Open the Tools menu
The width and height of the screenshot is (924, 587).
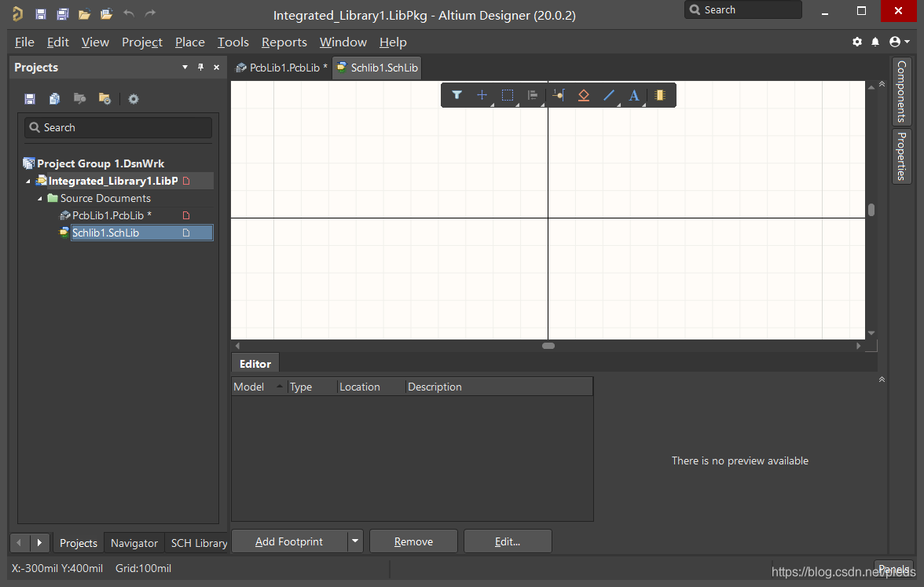(233, 42)
